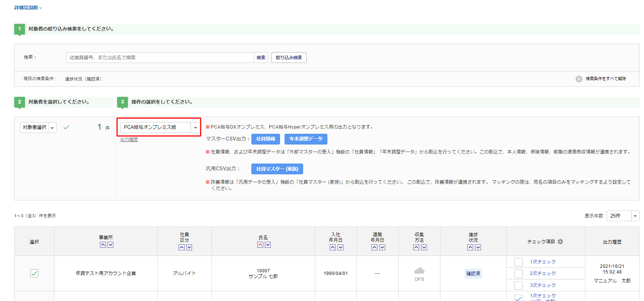Sort 社員区分 column descending arrow
644x301 pixels.
(x=189, y=247)
